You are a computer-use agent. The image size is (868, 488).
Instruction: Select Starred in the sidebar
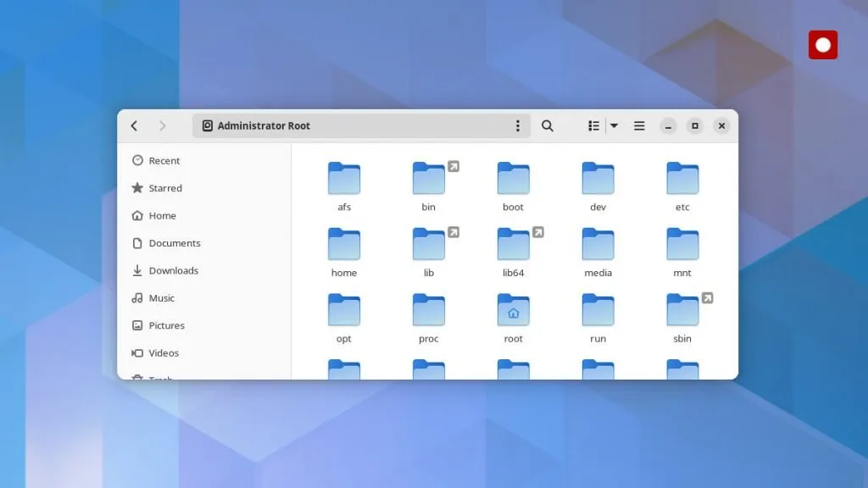click(167, 188)
